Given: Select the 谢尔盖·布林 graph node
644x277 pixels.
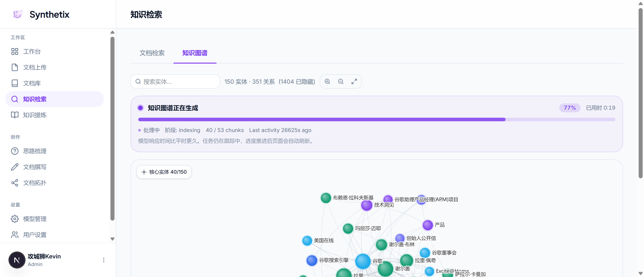Looking at the screenshot, I should [381, 245].
